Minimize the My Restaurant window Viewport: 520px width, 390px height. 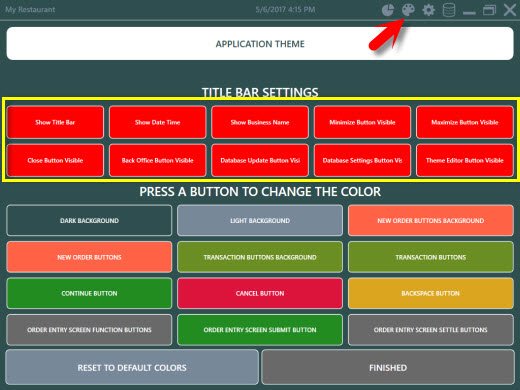coord(469,13)
